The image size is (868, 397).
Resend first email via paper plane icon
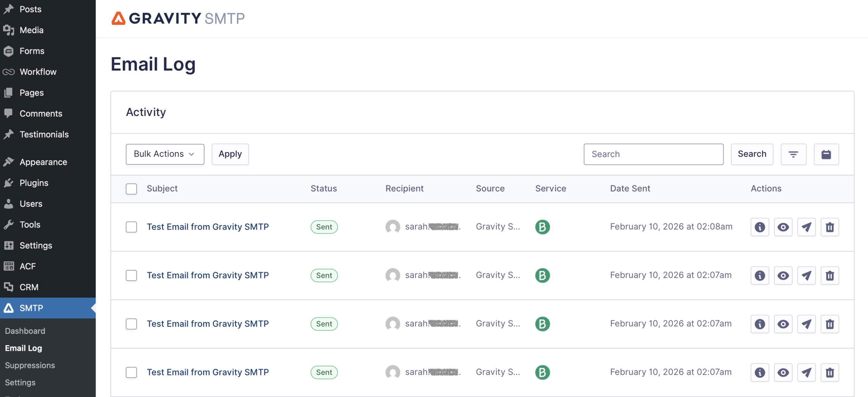(806, 227)
